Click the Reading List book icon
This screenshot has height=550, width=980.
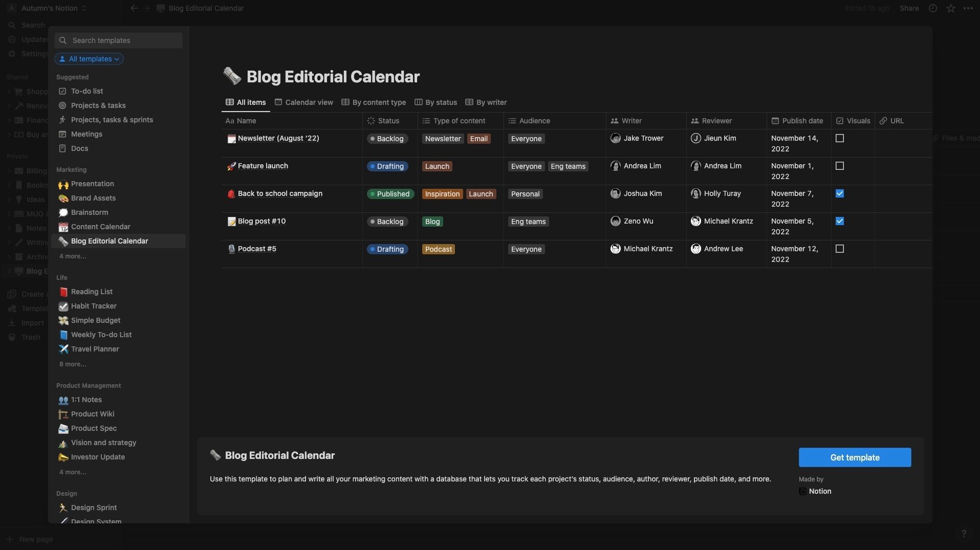pos(63,292)
